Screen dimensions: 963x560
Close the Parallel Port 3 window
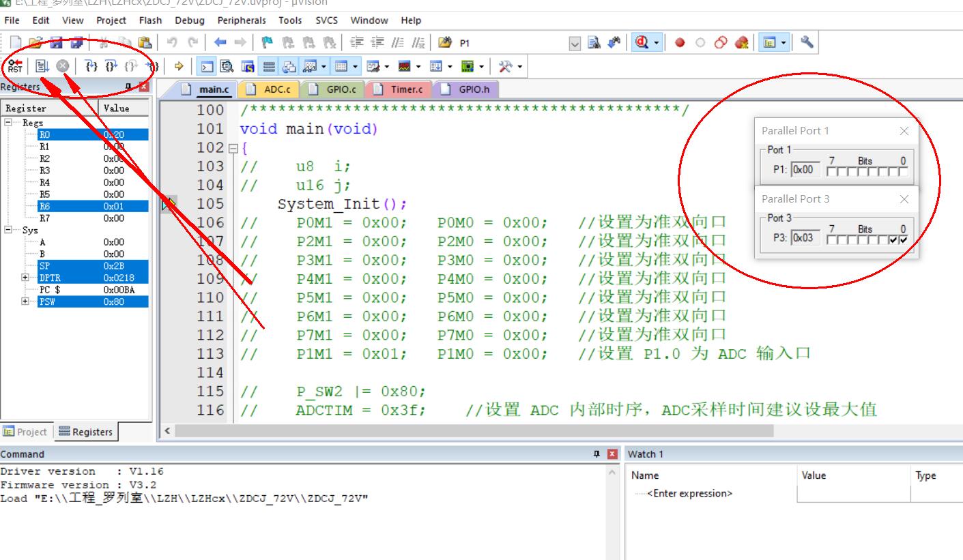904,199
